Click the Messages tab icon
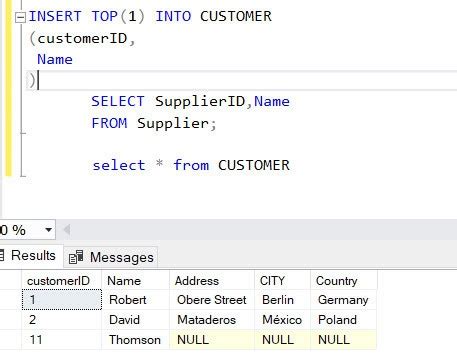The image size is (457, 364). click(76, 257)
